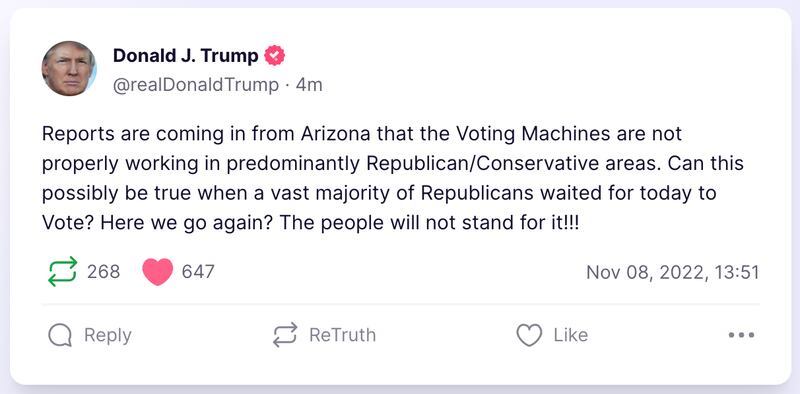Click the outlined heart Like icon

coord(529,335)
